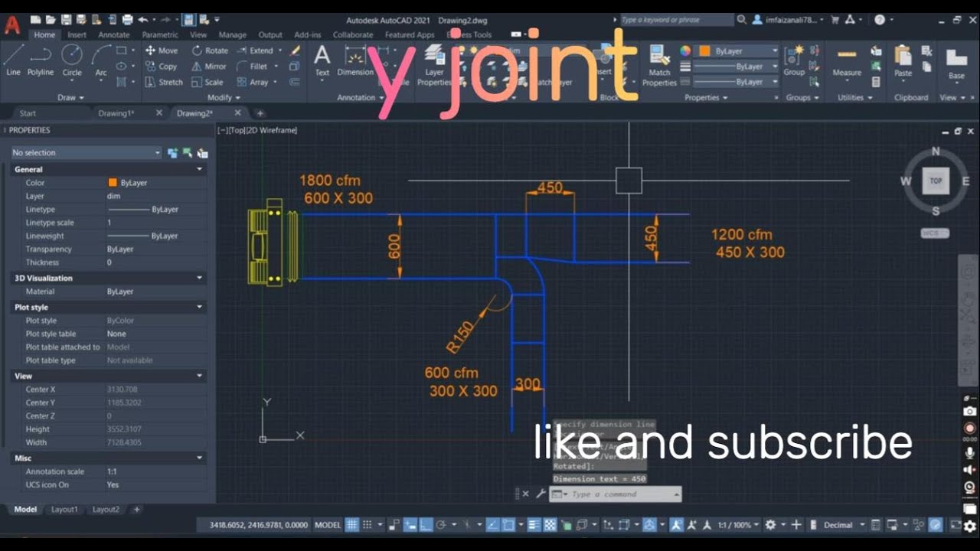Collapse the General properties section
Screen dimensions: 980x551
click(x=200, y=169)
